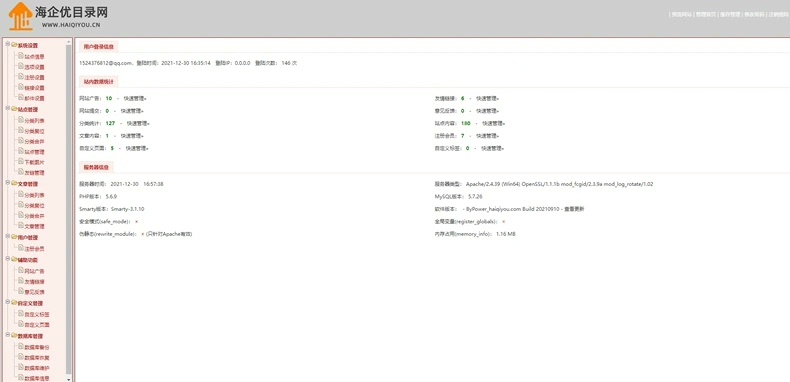Image resolution: width=790 pixels, height=382 pixels.
Task: Open 分类列表 under 文章管理
Action: pos(34,195)
